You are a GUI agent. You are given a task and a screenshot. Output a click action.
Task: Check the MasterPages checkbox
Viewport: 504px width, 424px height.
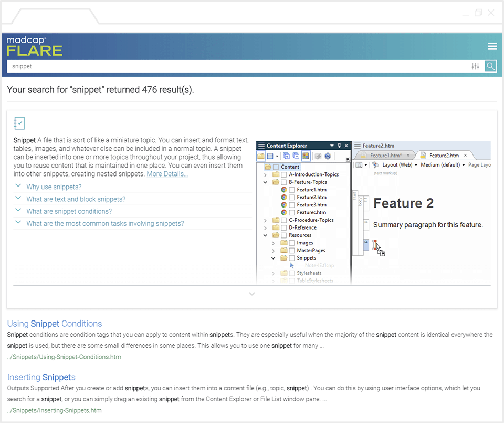coord(292,250)
